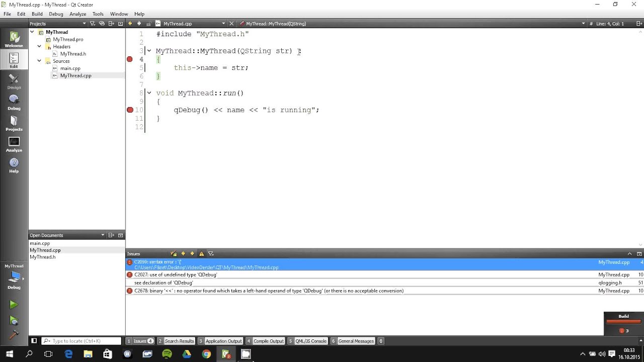Build project with hammer icon
644x362 pixels.
(14, 335)
